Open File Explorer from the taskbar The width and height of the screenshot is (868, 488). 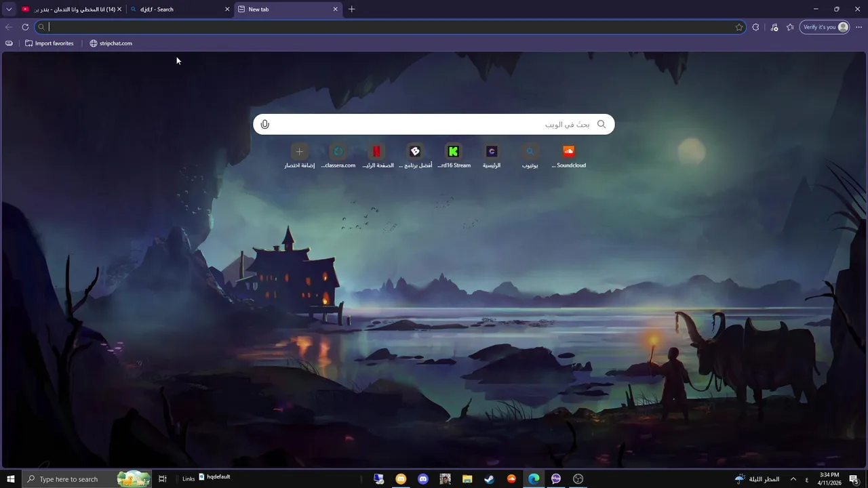coord(467,479)
